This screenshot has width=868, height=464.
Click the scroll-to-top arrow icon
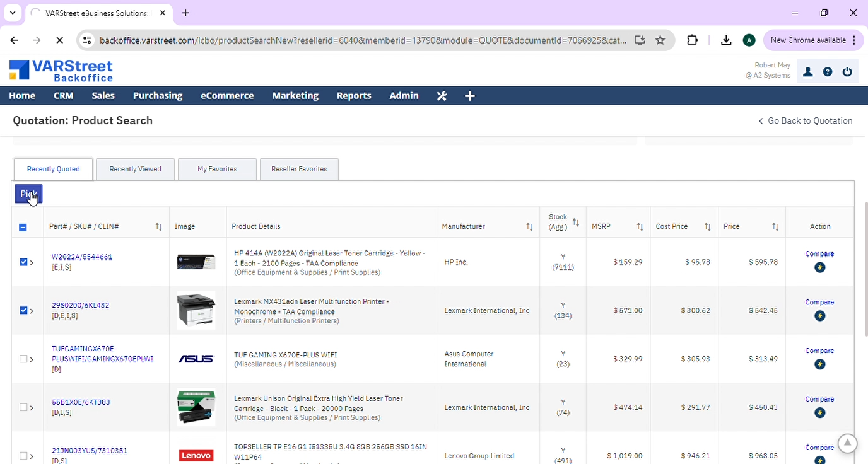coord(848,443)
